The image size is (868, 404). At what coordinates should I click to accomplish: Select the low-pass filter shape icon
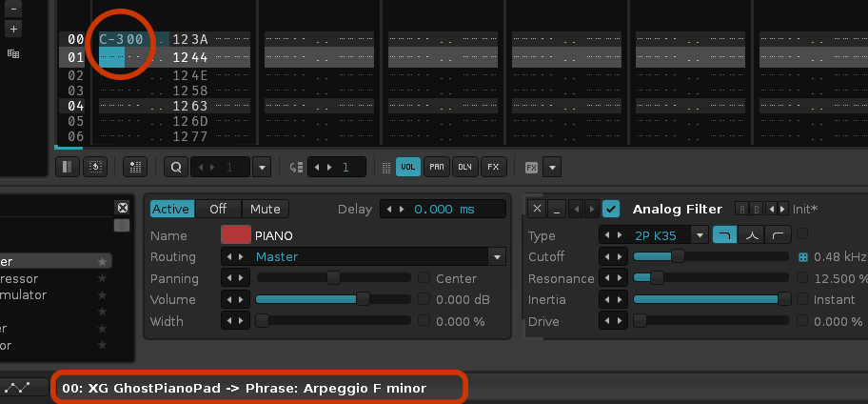(x=724, y=235)
